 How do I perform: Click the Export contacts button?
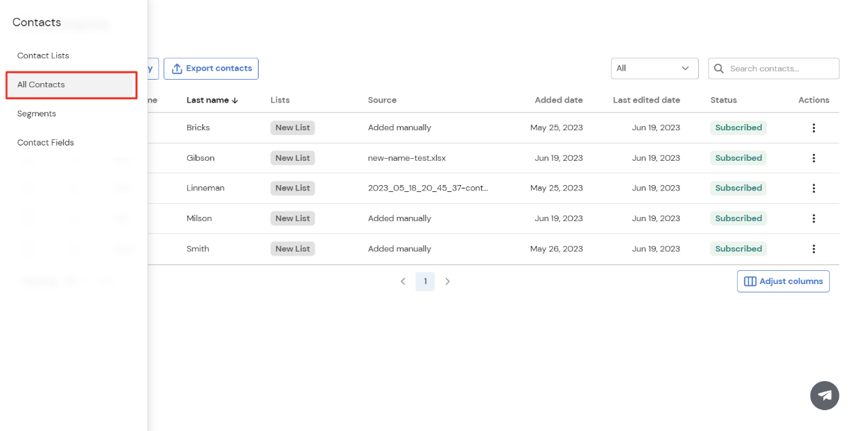(x=211, y=68)
